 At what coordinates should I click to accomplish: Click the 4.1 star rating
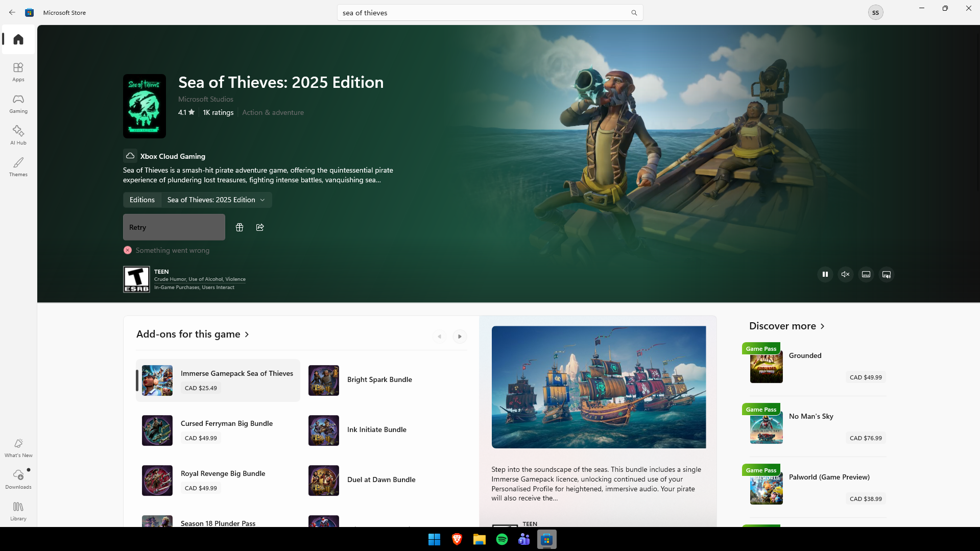186,112
